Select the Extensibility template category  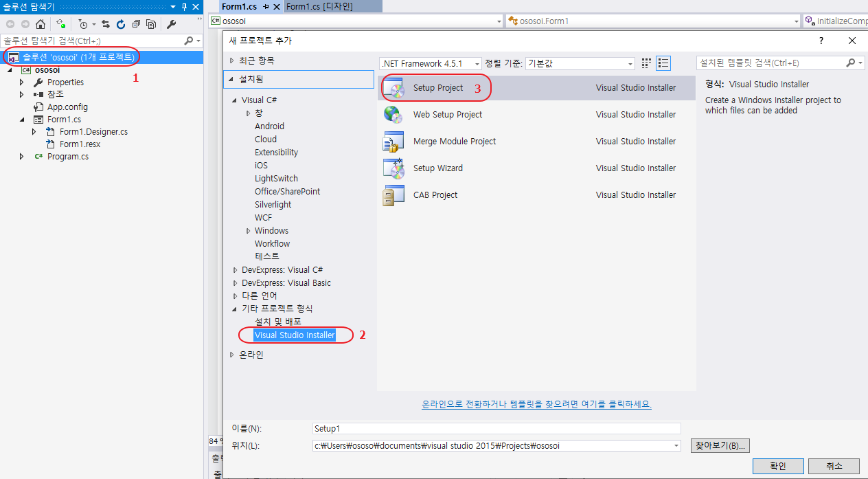click(x=276, y=153)
